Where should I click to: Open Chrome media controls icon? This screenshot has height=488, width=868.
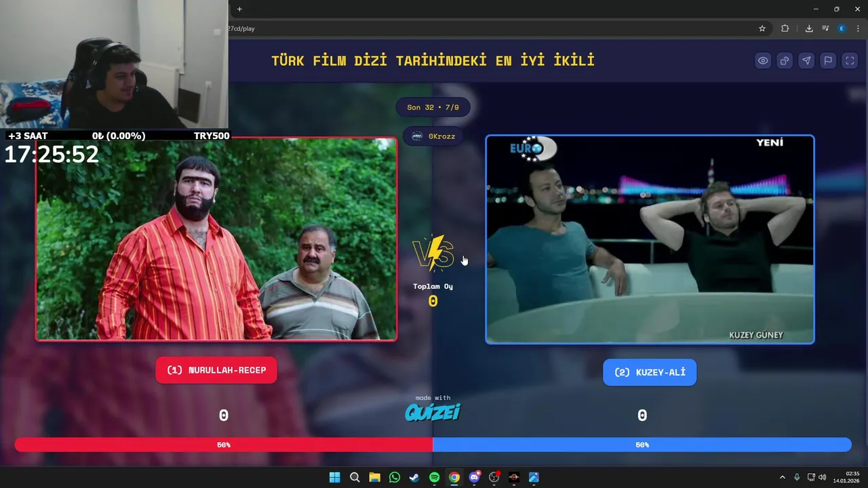825,28
